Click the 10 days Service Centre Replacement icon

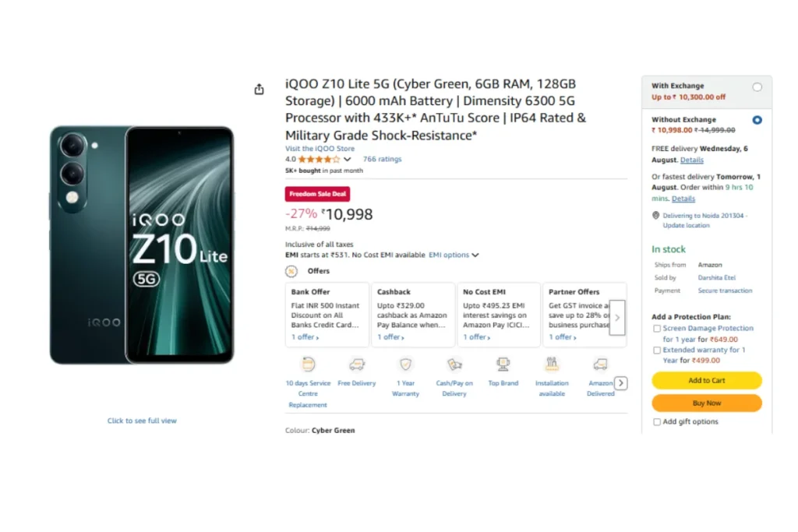tap(308, 365)
